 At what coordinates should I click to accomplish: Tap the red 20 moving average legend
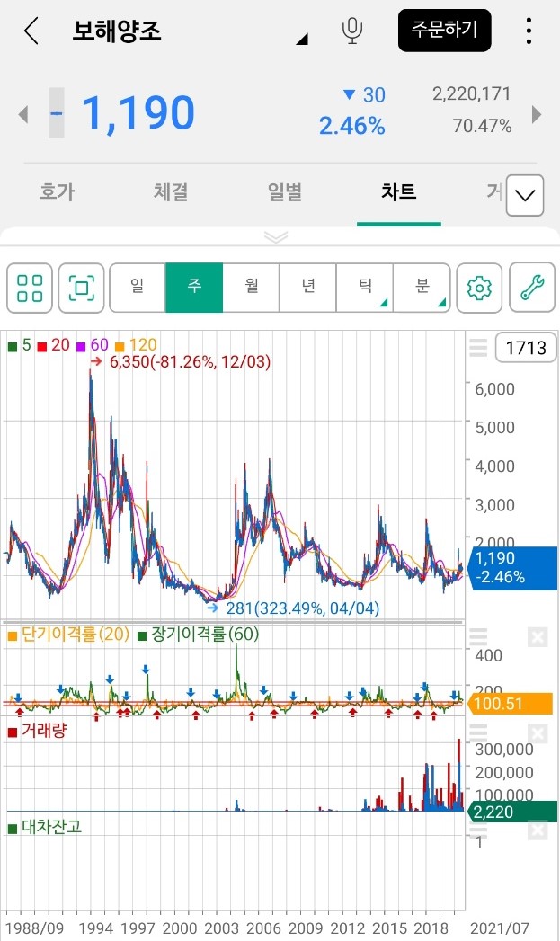click(x=54, y=345)
